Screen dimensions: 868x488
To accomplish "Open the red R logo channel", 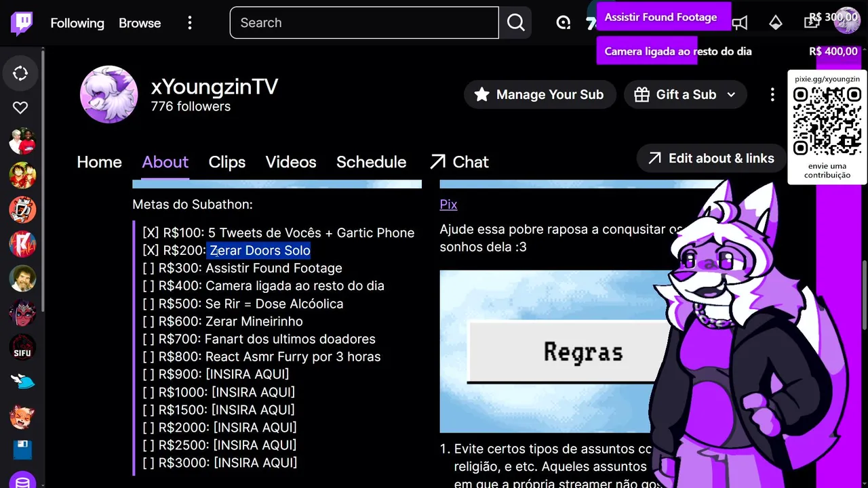I will pyautogui.click(x=22, y=244).
